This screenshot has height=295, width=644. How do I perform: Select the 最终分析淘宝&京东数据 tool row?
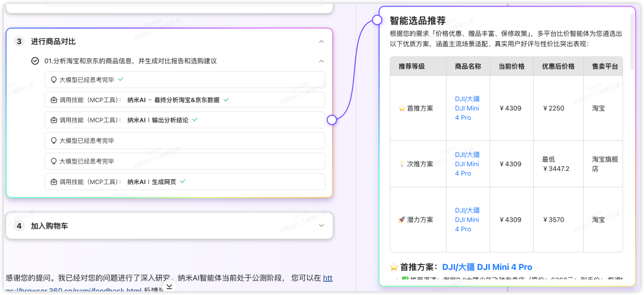click(185, 100)
